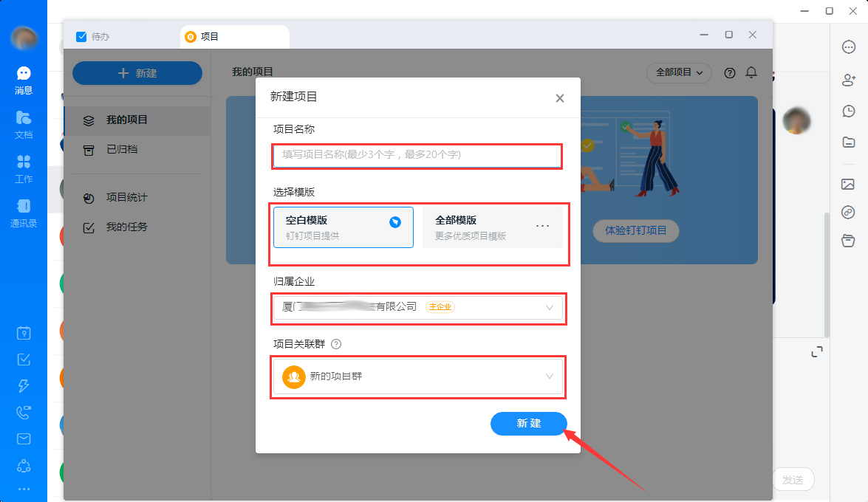This screenshot has width=868, height=502.
Task: Expand the 全部项目 filter dropdown
Action: 678,73
